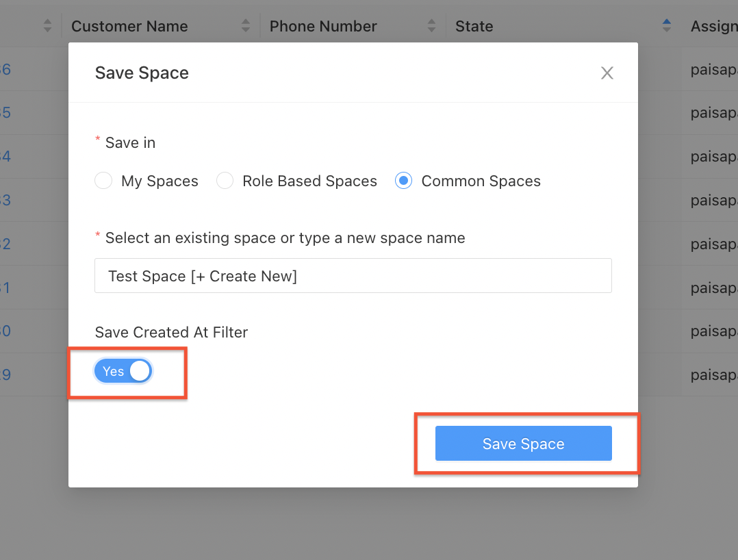Toggle the Save Created At Filter switch
This screenshot has height=560, width=738.
(x=123, y=371)
